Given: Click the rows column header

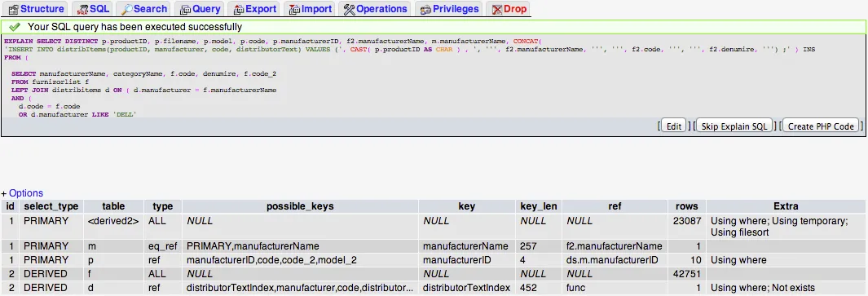Looking at the screenshot, I should [x=686, y=206].
